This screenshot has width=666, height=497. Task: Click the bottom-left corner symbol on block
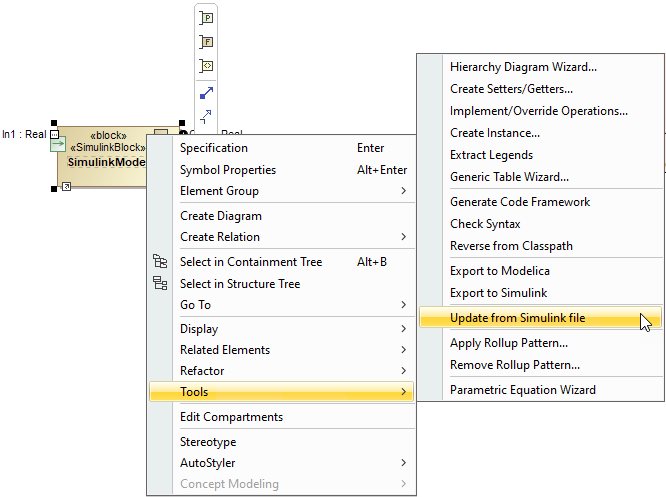(x=65, y=186)
